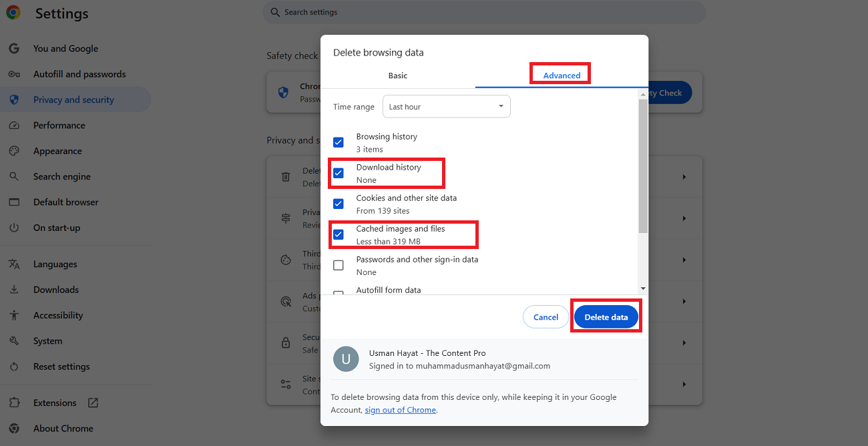The image size is (868, 446).
Task: Click the On start-up power icon
Action: coord(14,228)
